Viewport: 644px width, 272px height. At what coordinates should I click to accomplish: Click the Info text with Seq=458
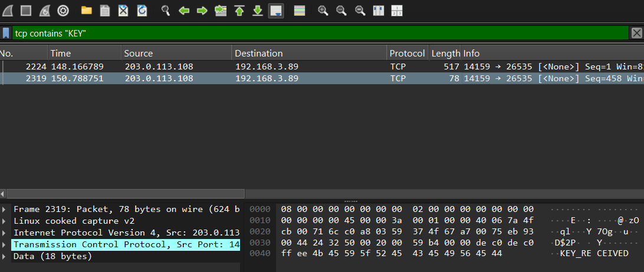coord(554,78)
